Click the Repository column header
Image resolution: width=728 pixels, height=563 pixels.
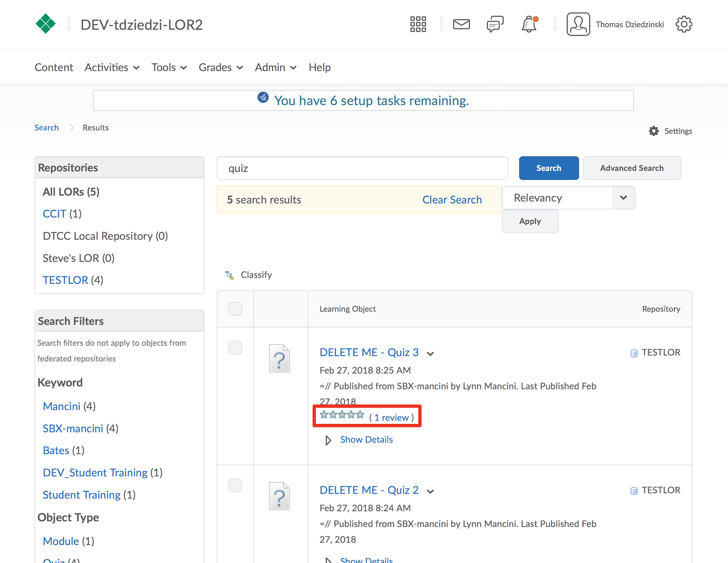coord(661,309)
